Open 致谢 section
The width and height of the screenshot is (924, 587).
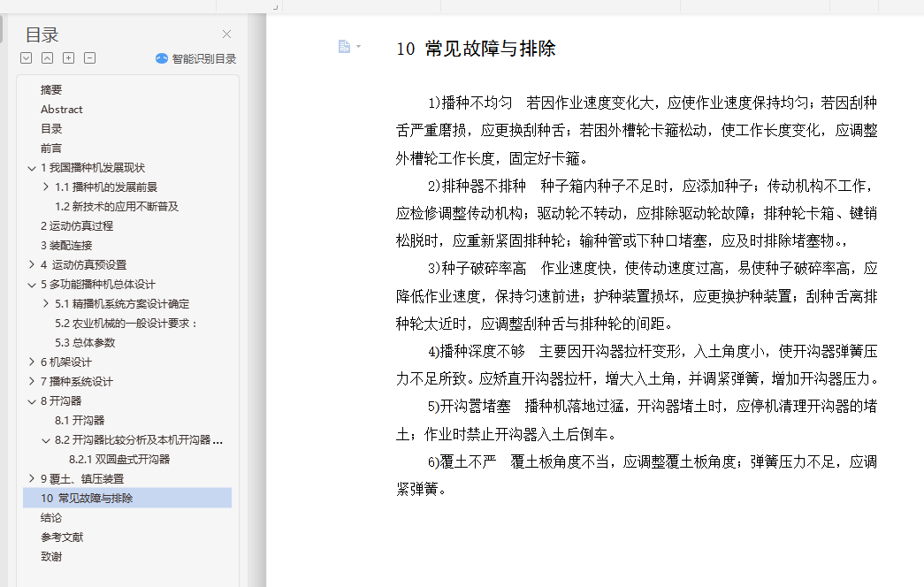pyautogui.click(x=51, y=556)
